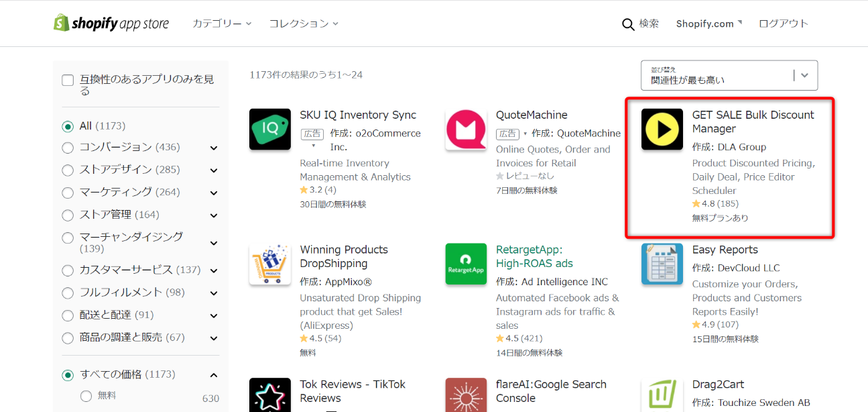The height and width of the screenshot is (412, 868).
Task: Open GET SALE Bulk Discount Manager title
Action: 753,121
